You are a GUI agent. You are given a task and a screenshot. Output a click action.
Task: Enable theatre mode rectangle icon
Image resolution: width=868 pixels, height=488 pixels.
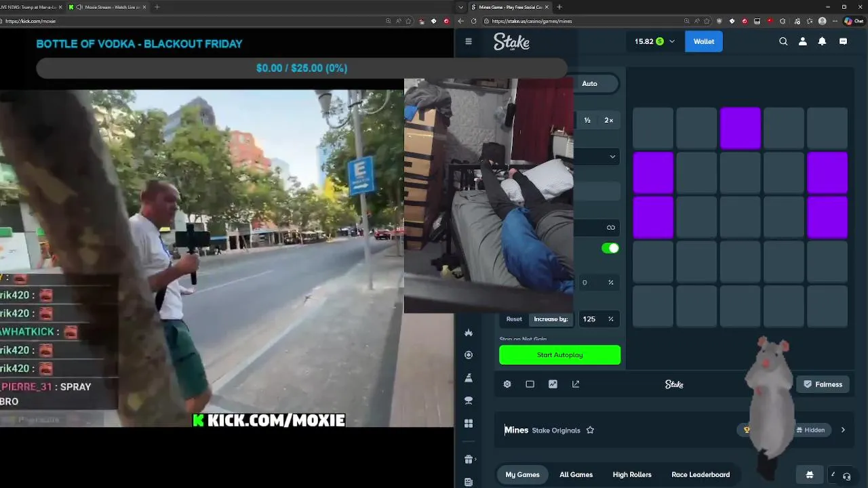[x=530, y=384]
